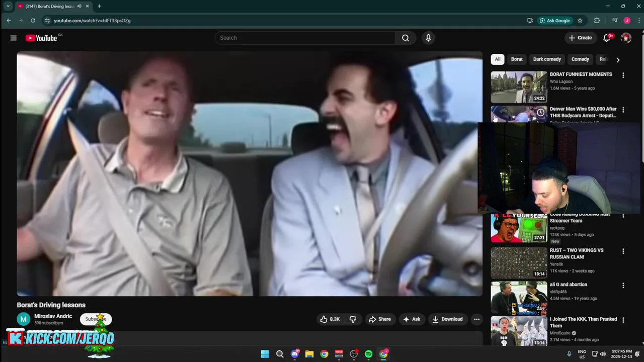The image size is (644, 362).
Task: Click install app icon in address bar
Action: 530,21
